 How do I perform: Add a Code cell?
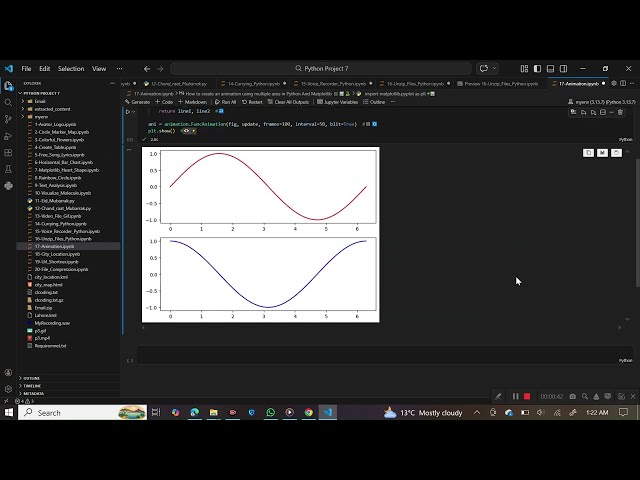click(x=164, y=102)
